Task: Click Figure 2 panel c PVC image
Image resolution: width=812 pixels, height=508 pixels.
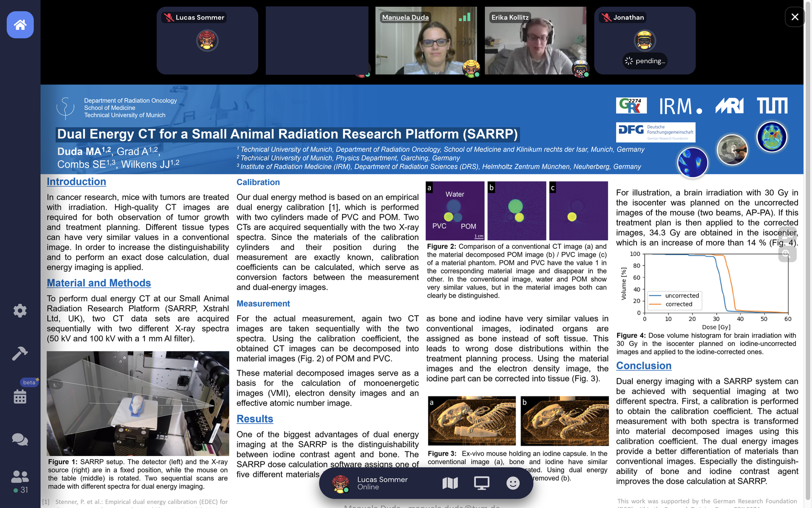Action: [x=579, y=210]
